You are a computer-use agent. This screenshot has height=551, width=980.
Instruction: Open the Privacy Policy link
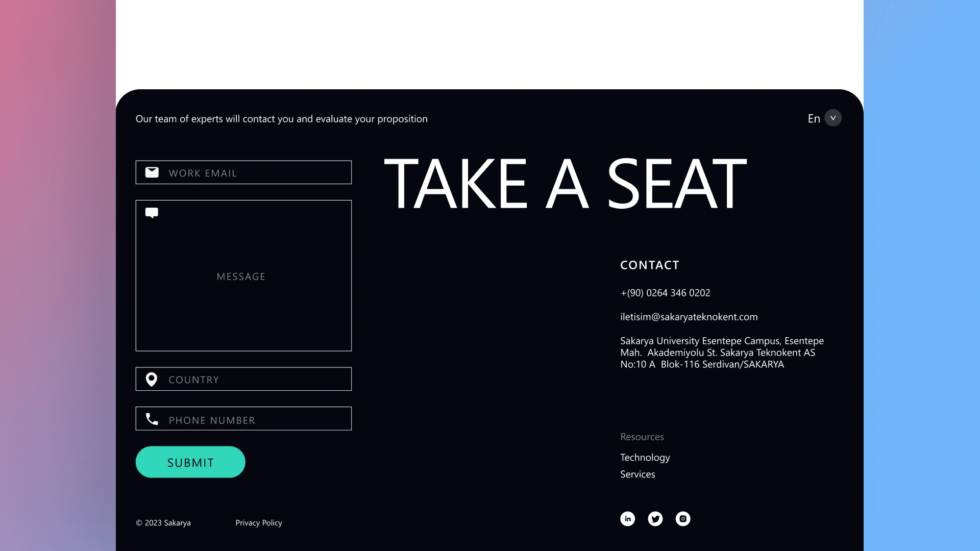(259, 523)
